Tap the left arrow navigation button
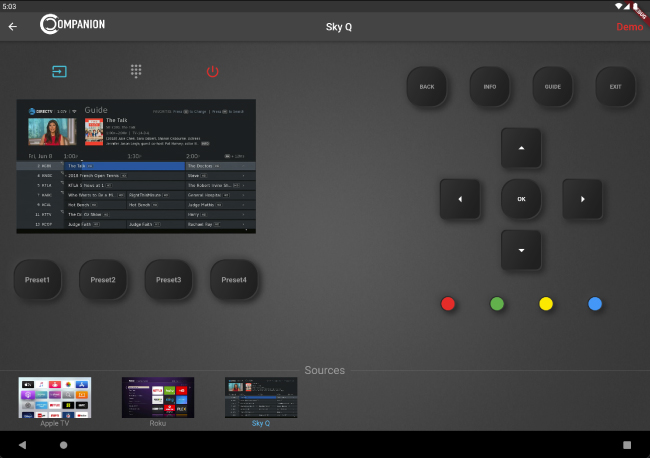The height and width of the screenshot is (458, 650). (x=460, y=199)
